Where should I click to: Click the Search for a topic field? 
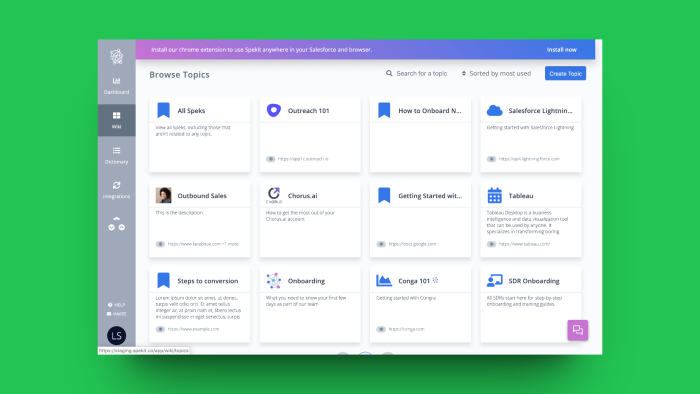click(417, 73)
